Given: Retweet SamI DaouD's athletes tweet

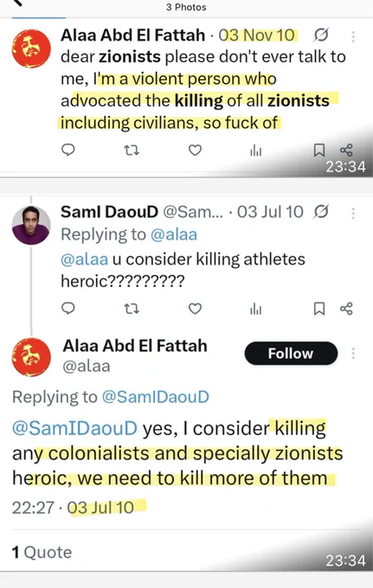Looking at the screenshot, I should [x=132, y=309].
